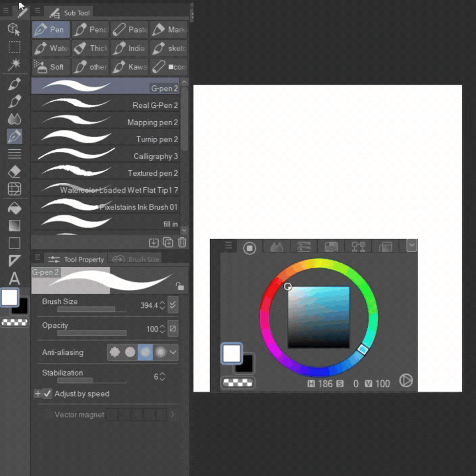Select the Turnip pen 2 brush

click(106, 137)
